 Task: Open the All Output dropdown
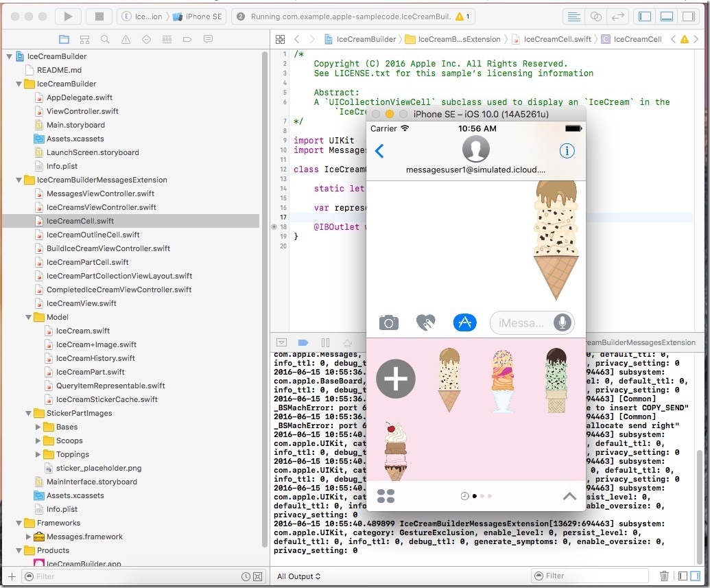coord(299,576)
